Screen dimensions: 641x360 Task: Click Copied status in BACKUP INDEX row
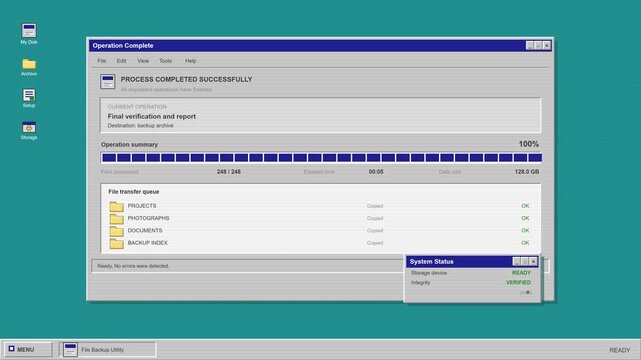375,243
